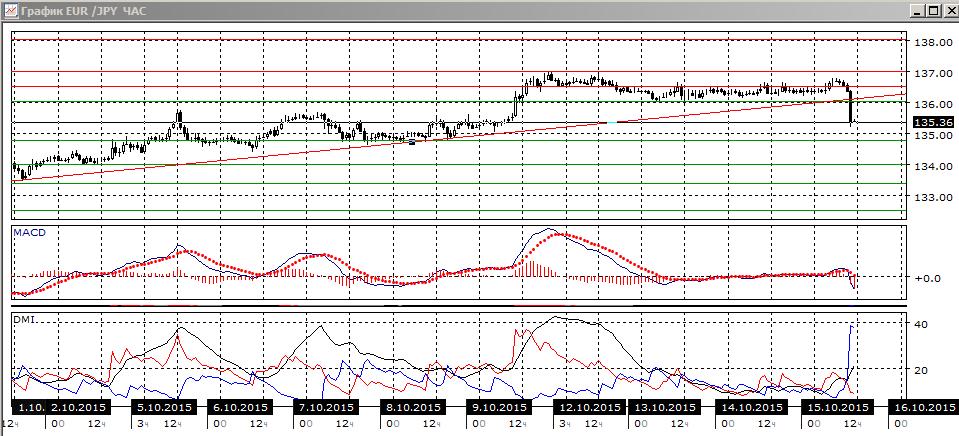This screenshot has height=436, width=959.
Task: Minimize the EUR/JPY chart window
Action: coord(918,11)
